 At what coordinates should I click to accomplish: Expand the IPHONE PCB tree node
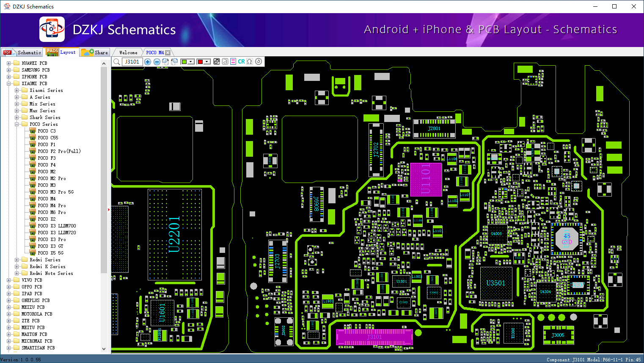(8, 77)
